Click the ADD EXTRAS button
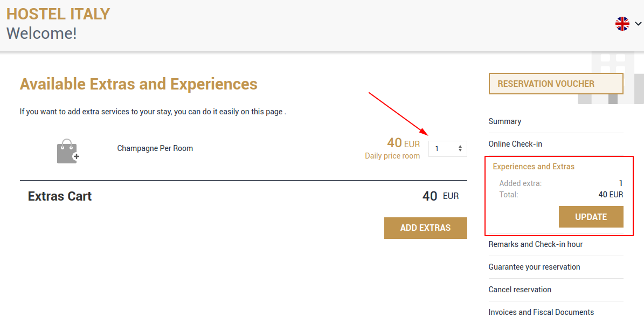 point(426,228)
